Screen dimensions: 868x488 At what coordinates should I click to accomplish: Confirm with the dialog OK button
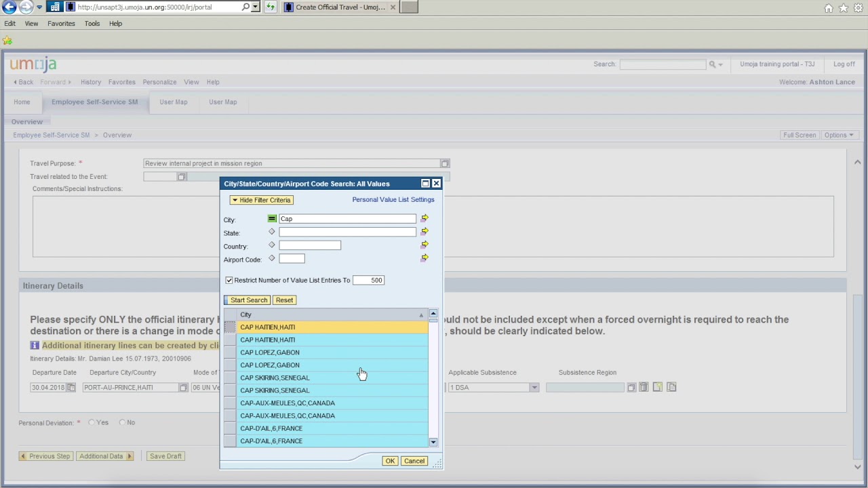click(x=390, y=461)
